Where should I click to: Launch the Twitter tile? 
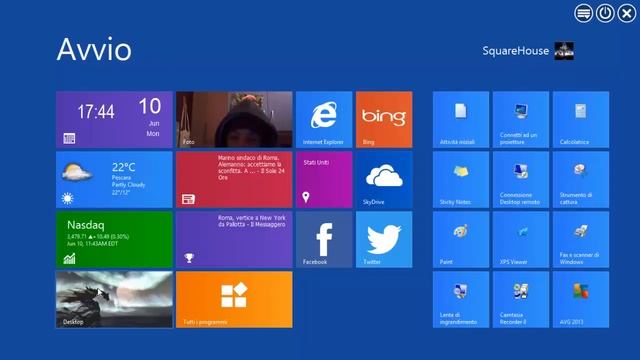[x=384, y=240]
